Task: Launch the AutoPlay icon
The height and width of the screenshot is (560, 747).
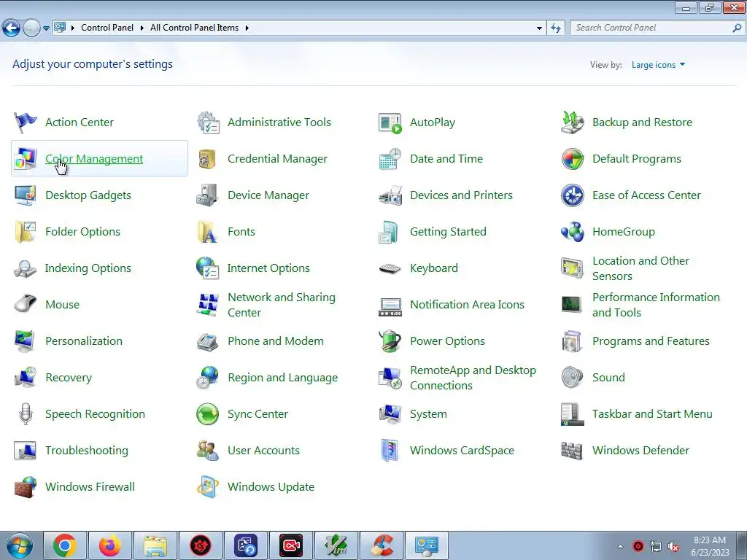Action: (x=390, y=122)
